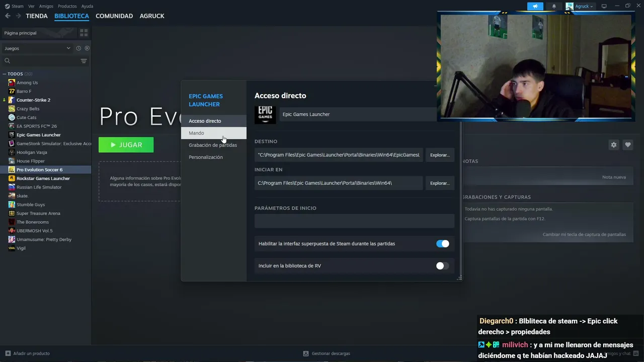Click the Hooligan Vasja game icon
Image resolution: width=644 pixels, height=362 pixels.
pyautogui.click(x=12, y=152)
